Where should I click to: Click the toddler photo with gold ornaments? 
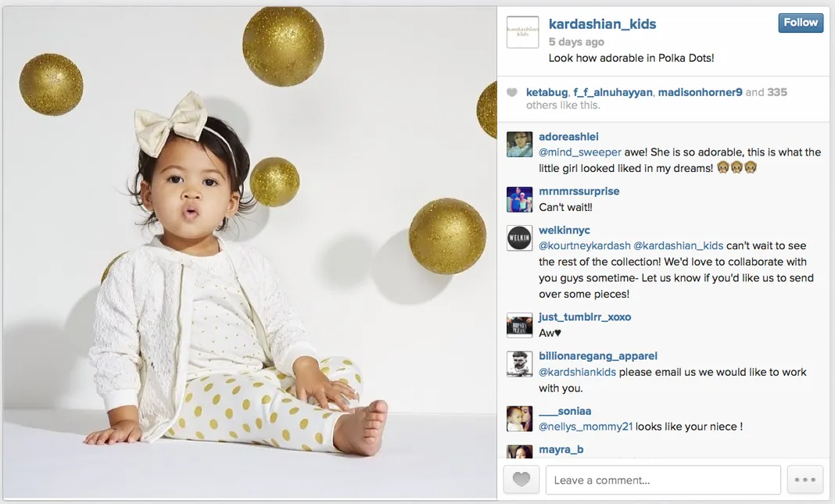(x=249, y=253)
